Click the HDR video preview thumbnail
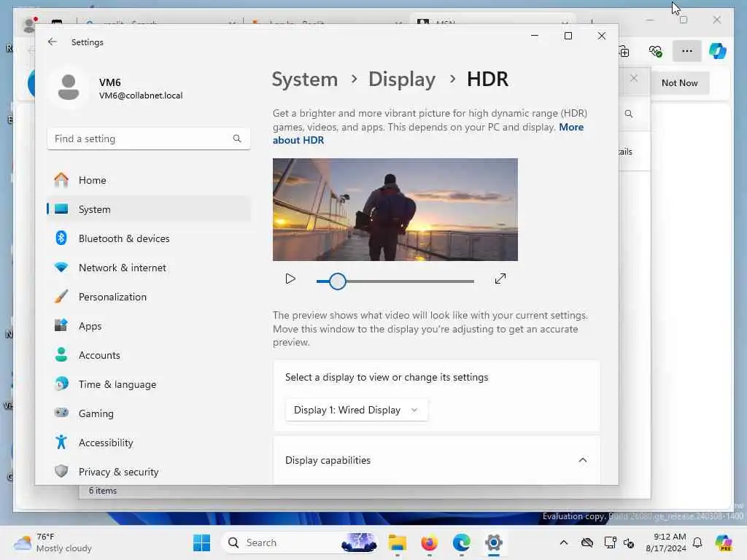Image resolution: width=747 pixels, height=560 pixels. coord(395,209)
